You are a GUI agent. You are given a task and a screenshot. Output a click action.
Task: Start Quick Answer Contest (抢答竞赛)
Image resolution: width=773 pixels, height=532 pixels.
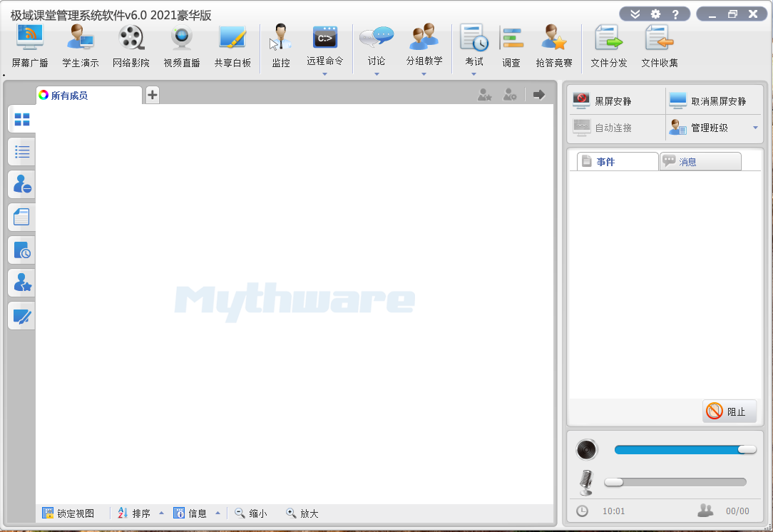click(x=554, y=46)
